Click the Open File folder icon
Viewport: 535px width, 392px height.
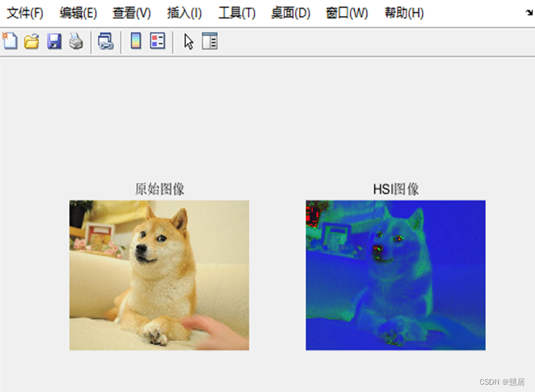(x=31, y=41)
